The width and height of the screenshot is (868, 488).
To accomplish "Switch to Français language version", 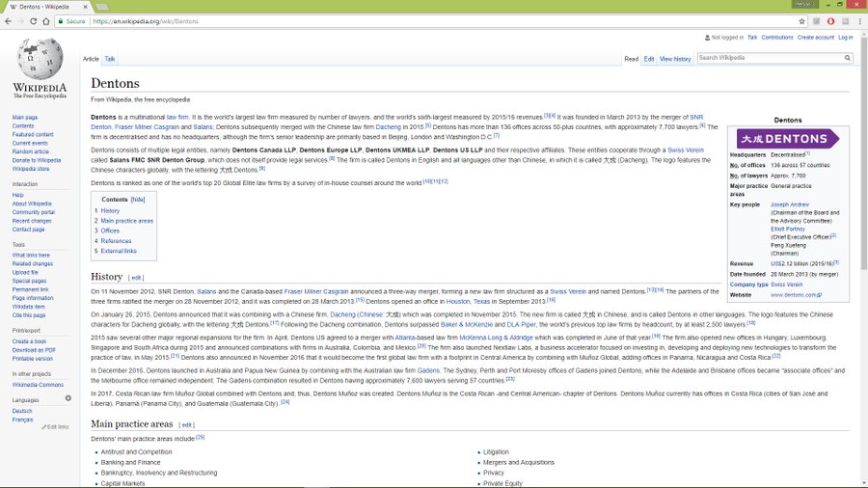I will 23,420.
